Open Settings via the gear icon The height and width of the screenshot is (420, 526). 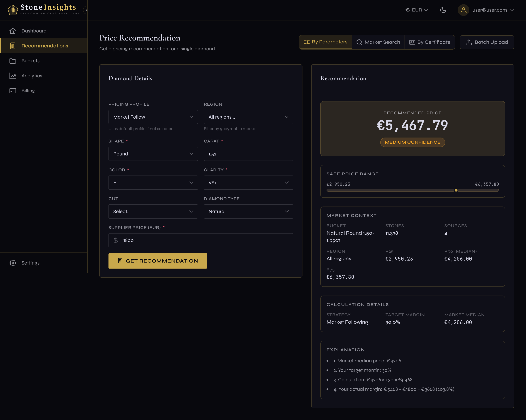[13, 263]
